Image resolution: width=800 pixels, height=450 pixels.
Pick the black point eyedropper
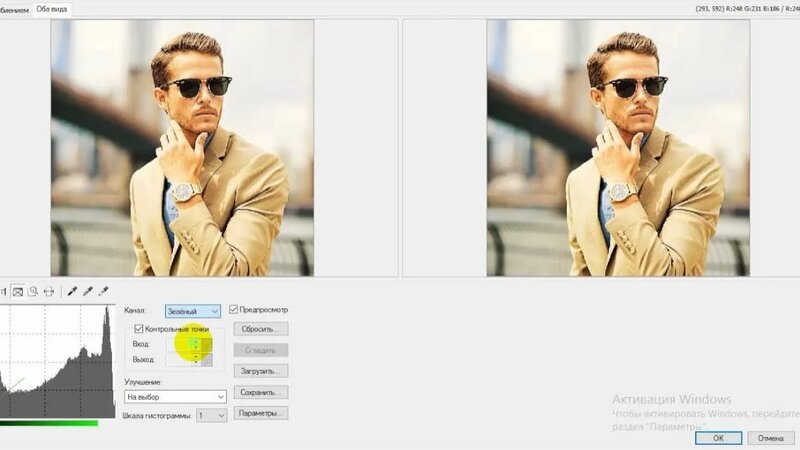click(x=72, y=291)
